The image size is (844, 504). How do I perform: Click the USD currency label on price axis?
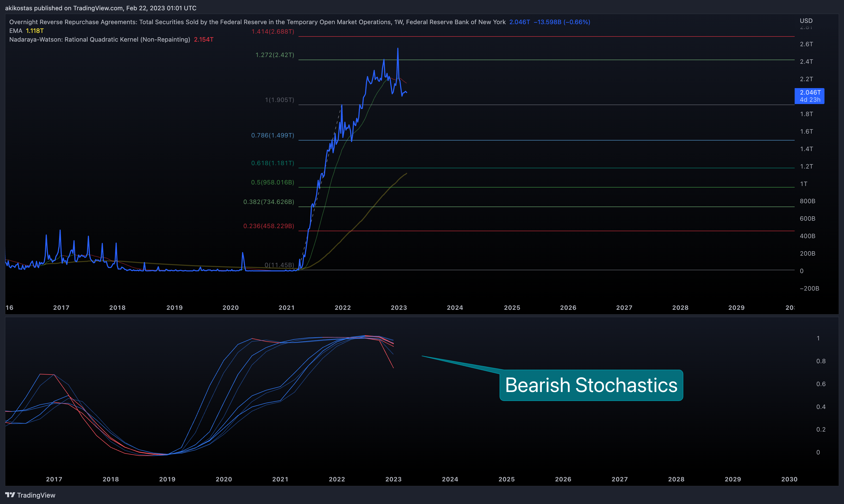point(806,21)
